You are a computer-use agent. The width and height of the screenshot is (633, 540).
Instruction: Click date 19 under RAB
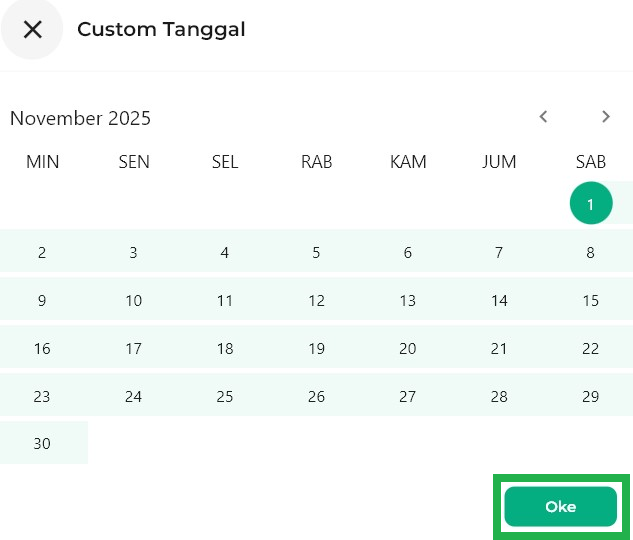(316, 348)
